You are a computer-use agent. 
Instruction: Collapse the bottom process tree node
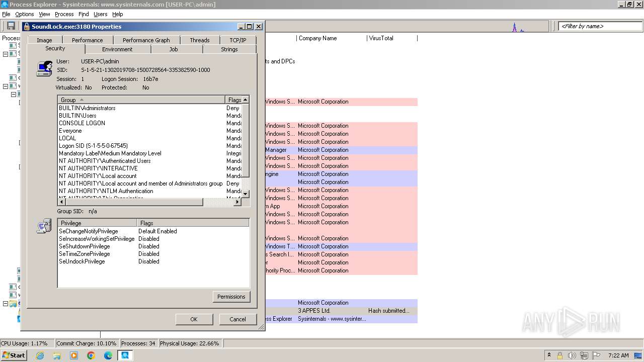click(x=6, y=304)
